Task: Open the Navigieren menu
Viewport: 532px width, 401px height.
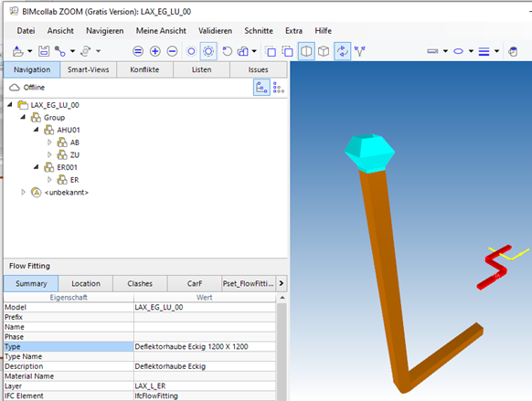Action: [x=105, y=31]
